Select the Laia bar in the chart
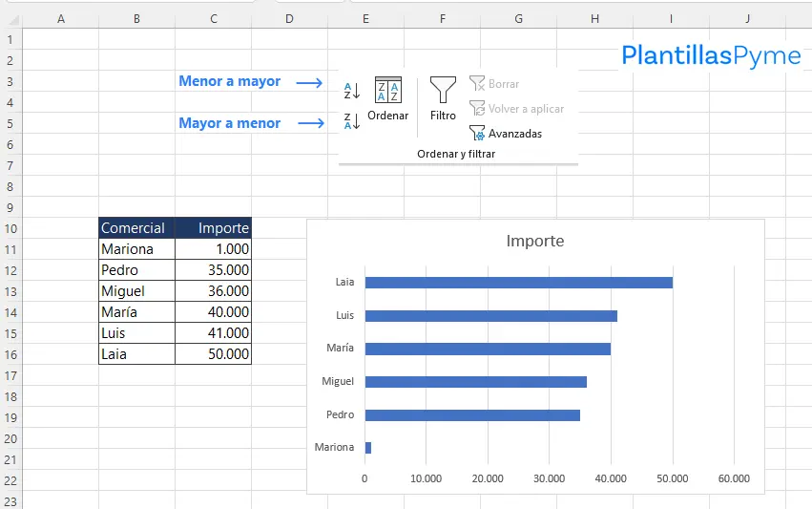The width and height of the screenshot is (812, 509). click(x=518, y=283)
